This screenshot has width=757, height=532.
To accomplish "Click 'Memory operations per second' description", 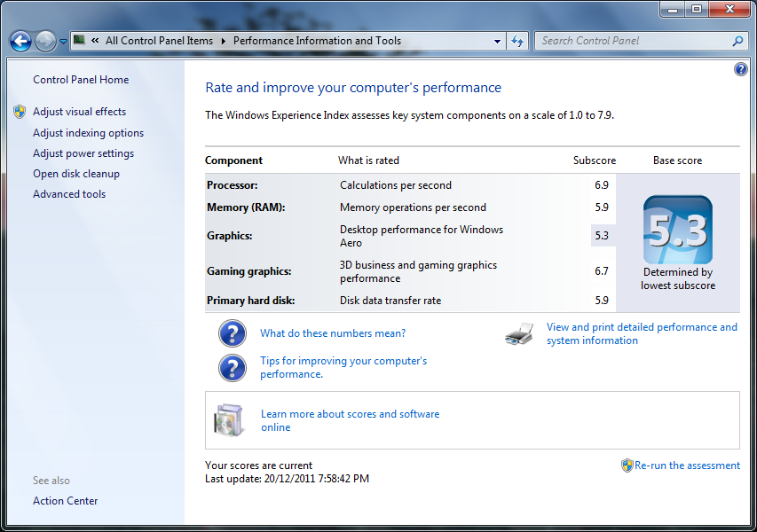I will point(413,207).
